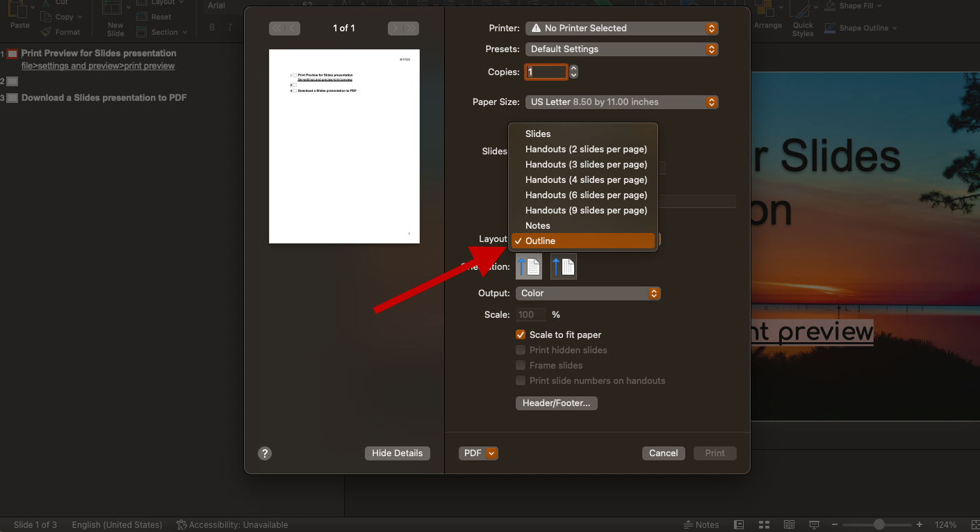980x532 pixels.
Task: Click the Header/Footer button
Action: (x=556, y=403)
